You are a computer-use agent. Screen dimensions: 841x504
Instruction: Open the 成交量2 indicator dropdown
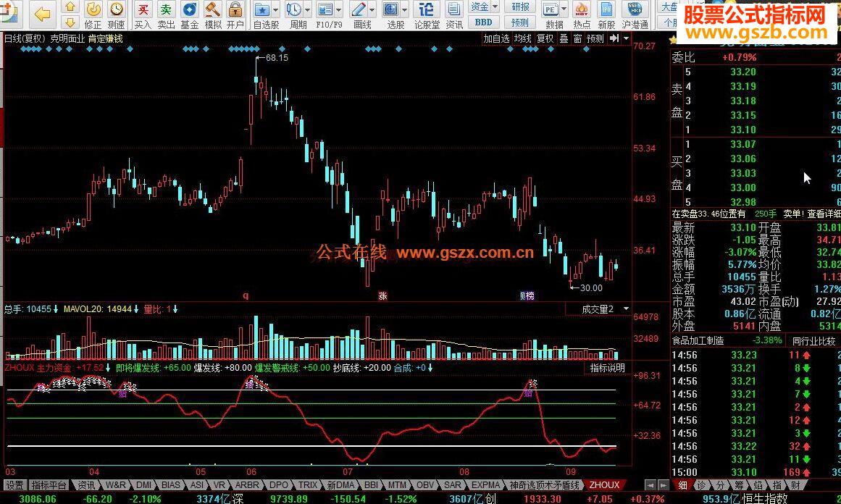click(x=625, y=309)
